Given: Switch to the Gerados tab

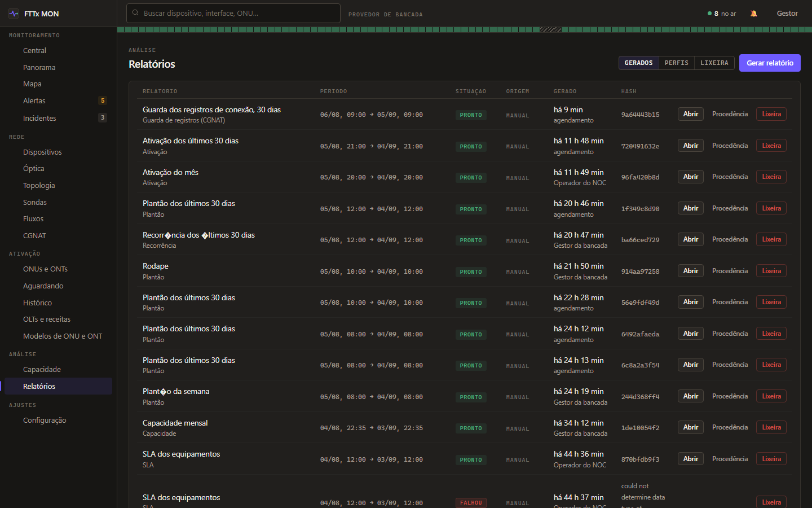Looking at the screenshot, I should pyautogui.click(x=638, y=63).
